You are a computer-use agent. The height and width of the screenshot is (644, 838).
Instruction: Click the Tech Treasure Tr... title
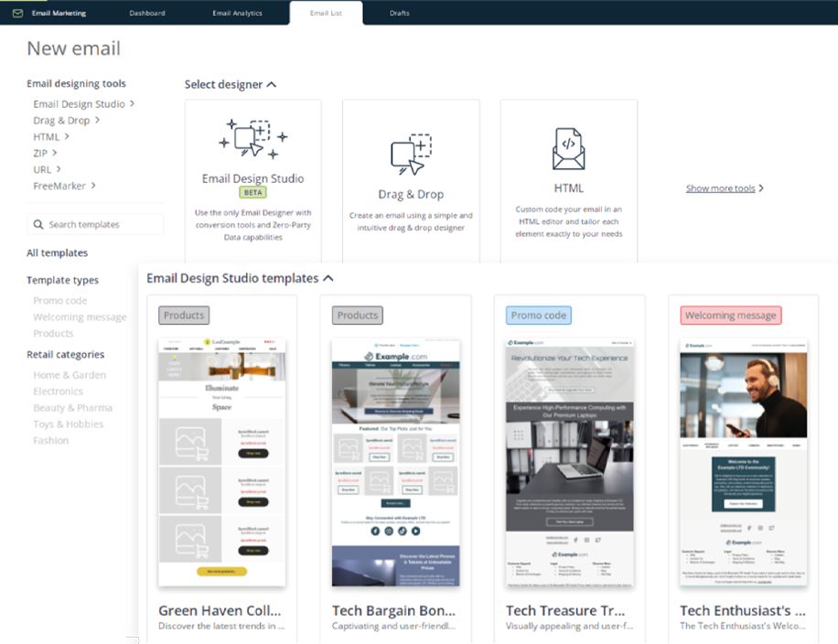(565, 610)
